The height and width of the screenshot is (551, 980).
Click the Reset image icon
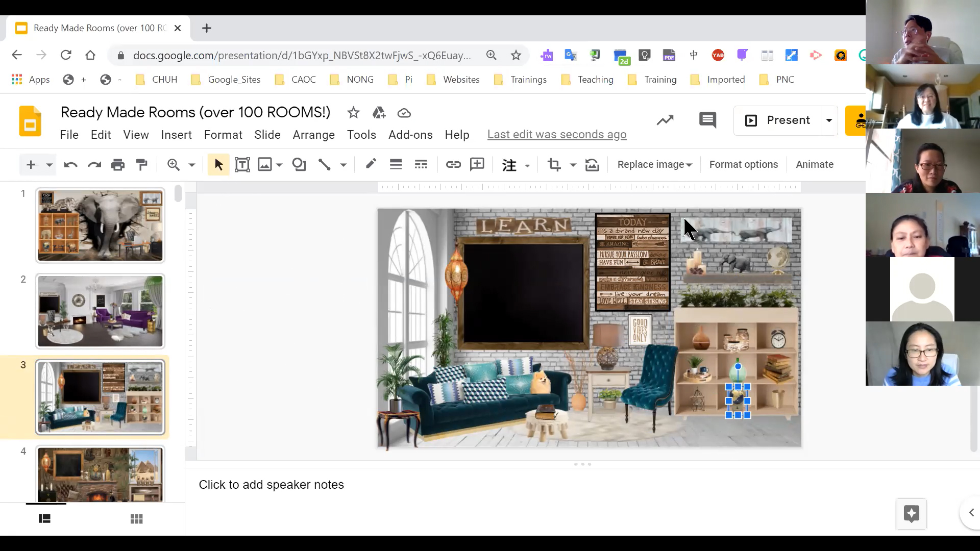(x=592, y=164)
